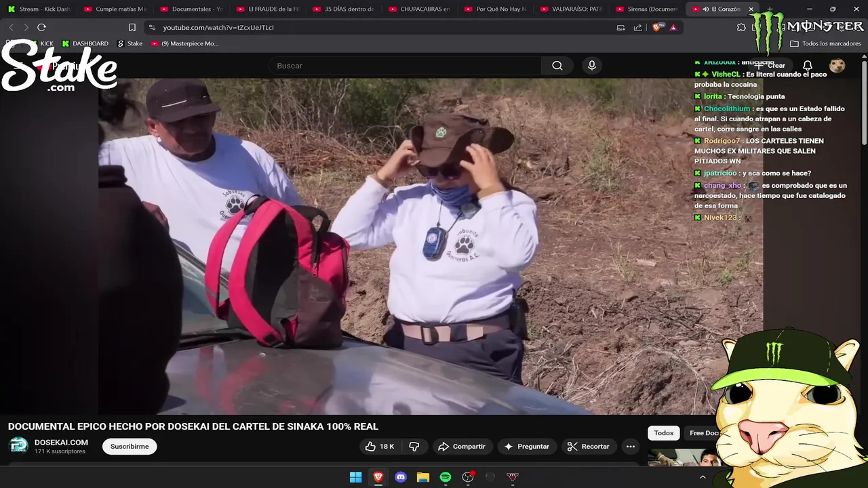This screenshot has height=488, width=868.
Task: Switch to VALPARAÍSO tab
Action: tap(571, 9)
